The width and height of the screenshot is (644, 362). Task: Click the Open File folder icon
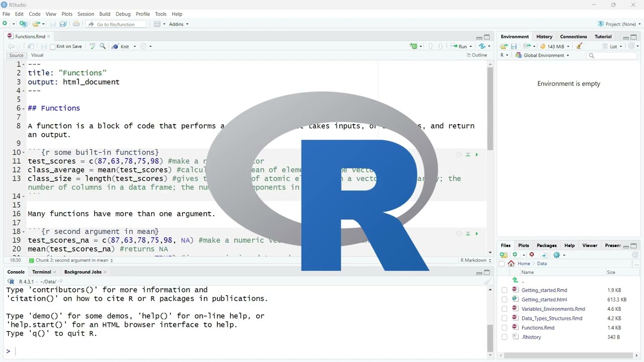coord(36,24)
